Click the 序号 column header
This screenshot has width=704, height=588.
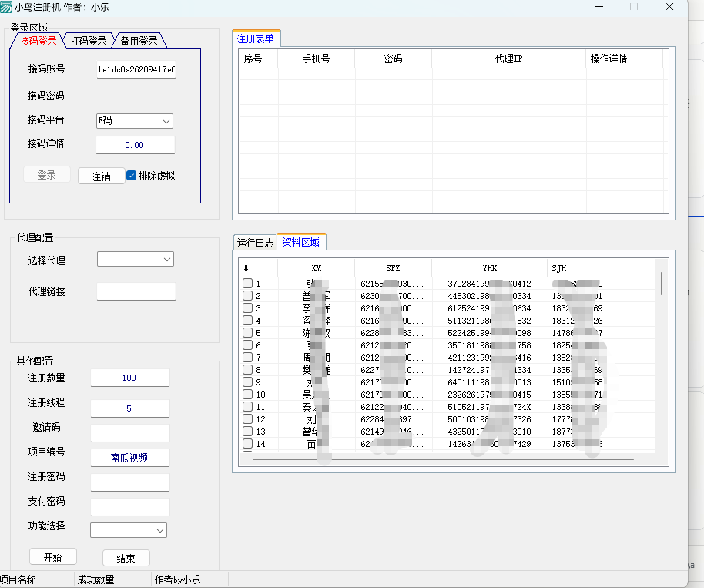(x=258, y=59)
